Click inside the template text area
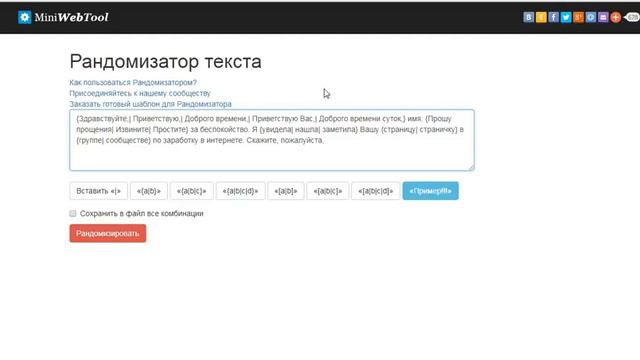 272,140
